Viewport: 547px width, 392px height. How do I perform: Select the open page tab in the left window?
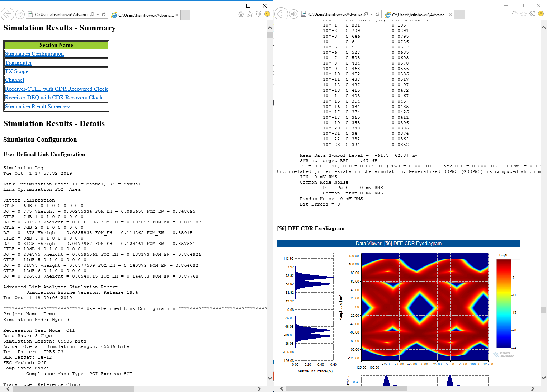point(143,15)
